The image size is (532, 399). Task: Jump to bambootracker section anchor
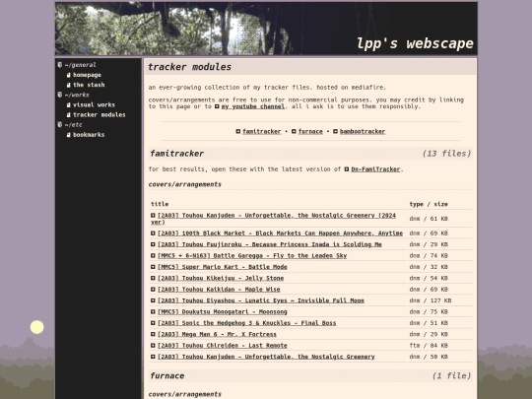click(x=363, y=132)
